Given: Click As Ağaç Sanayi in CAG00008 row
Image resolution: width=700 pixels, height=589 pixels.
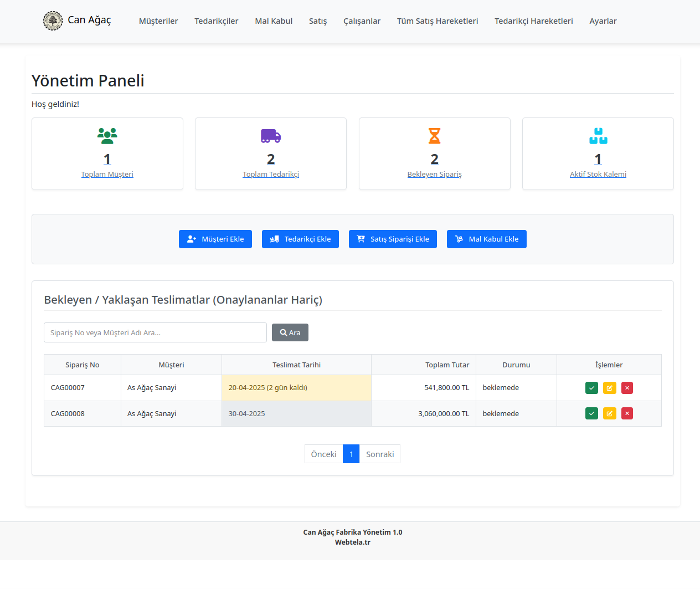Looking at the screenshot, I should coord(152,413).
